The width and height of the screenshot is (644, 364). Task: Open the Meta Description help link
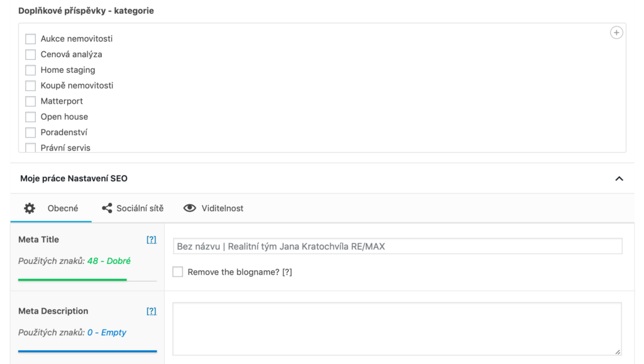(151, 311)
